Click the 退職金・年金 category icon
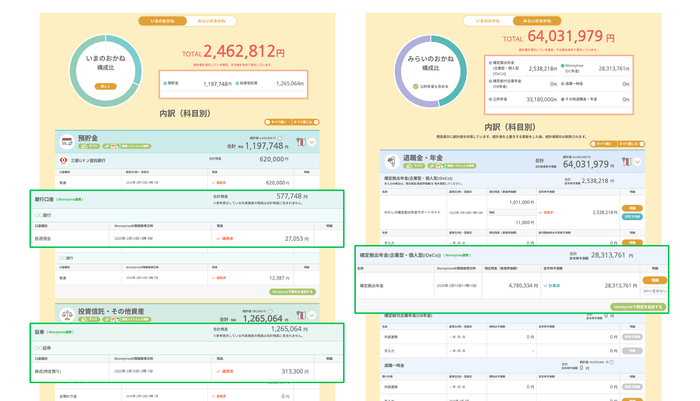The image size is (700, 401). pos(391,159)
